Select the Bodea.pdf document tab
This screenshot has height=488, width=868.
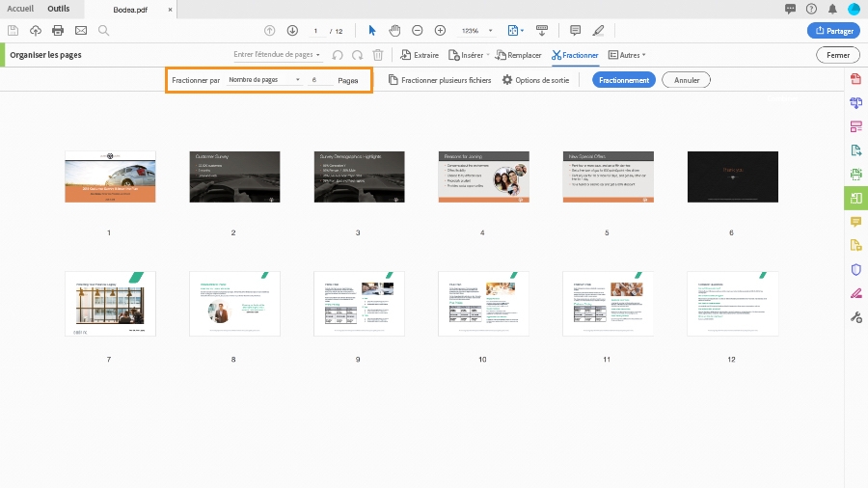point(130,10)
